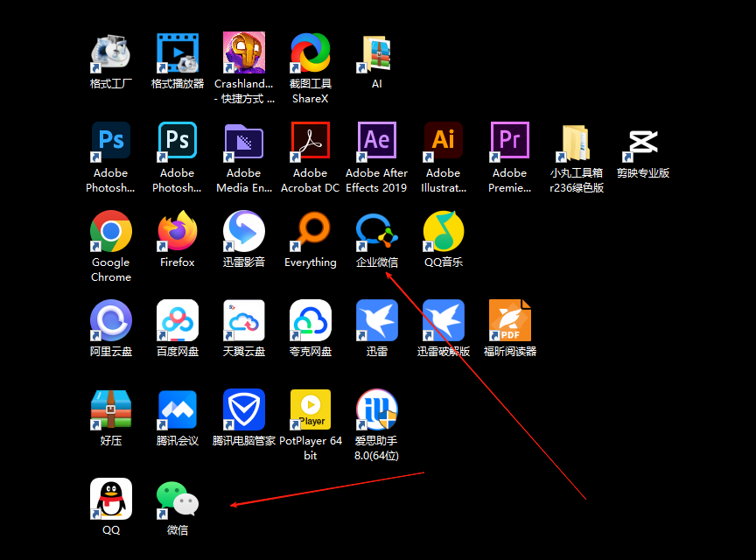This screenshot has height=560, width=756.
Task: Select the 小丸工具箱 r236绿色版 folder
Action: [577, 142]
